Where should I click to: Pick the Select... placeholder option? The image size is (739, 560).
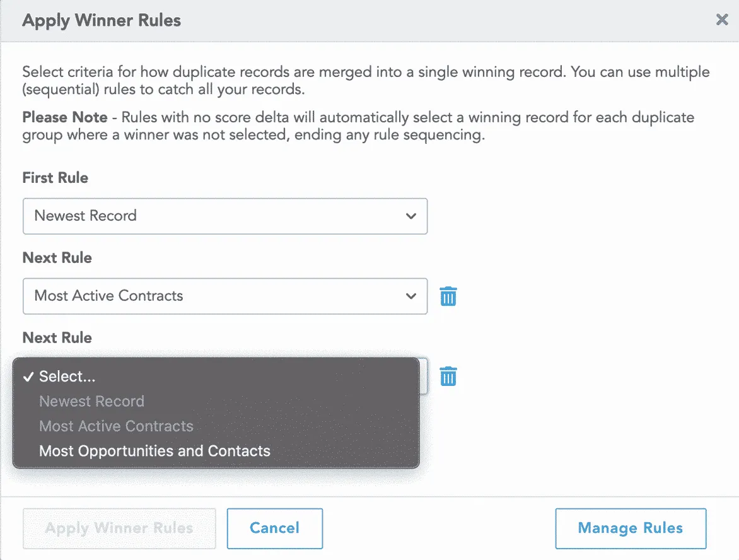(x=67, y=376)
